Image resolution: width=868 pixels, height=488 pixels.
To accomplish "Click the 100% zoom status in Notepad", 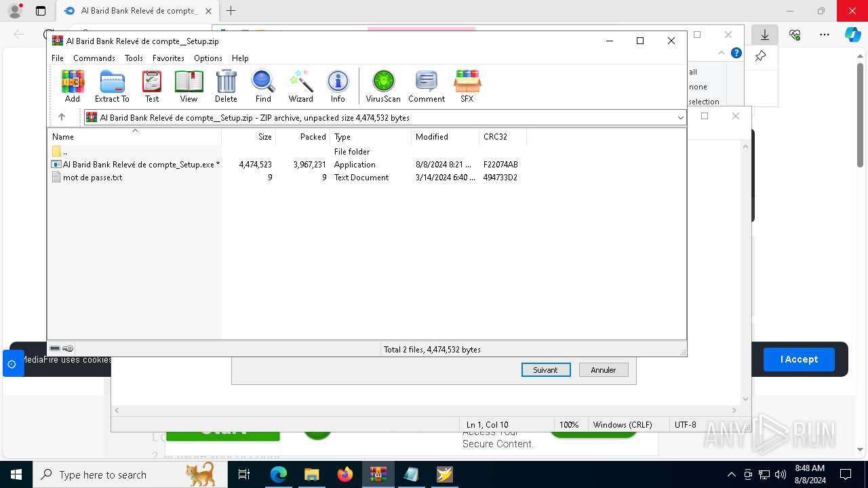I will (x=569, y=425).
